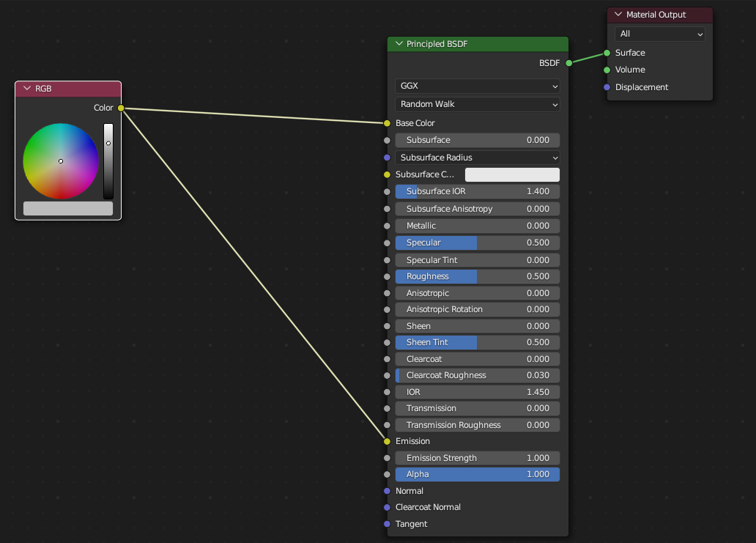Open the GGX distribution dropdown
Screen dimensions: 756x543
pos(477,86)
